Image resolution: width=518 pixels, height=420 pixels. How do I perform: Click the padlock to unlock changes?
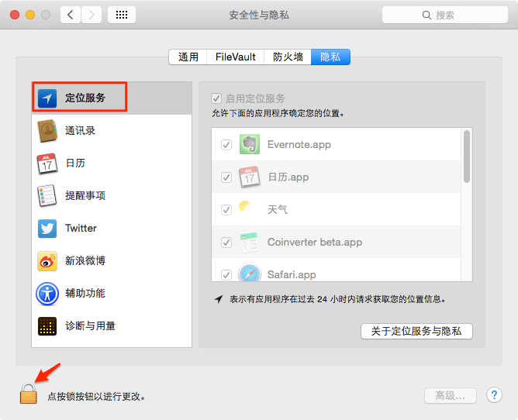coord(29,393)
